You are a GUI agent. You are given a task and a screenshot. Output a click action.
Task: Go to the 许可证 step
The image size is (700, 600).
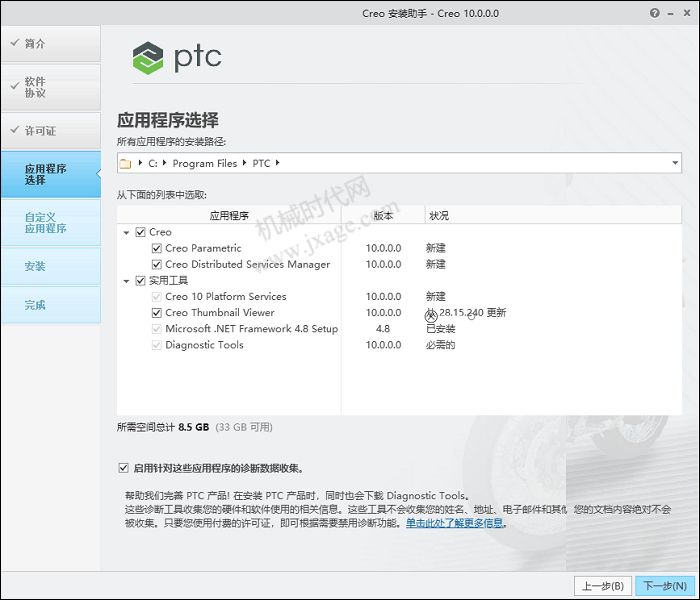point(51,131)
